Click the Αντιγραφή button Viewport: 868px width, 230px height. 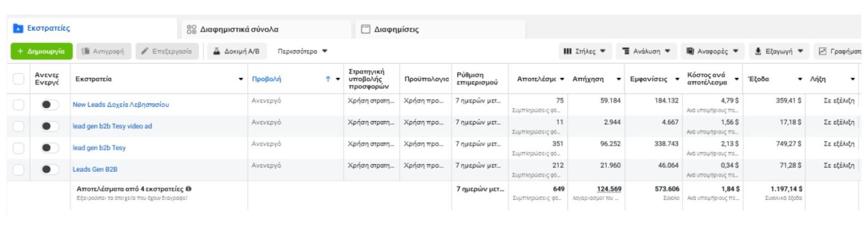pyautogui.click(x=104, y=51)
